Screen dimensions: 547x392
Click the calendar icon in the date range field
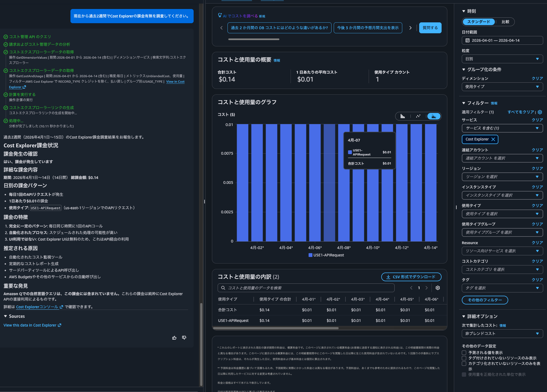(x=468, y=40)
